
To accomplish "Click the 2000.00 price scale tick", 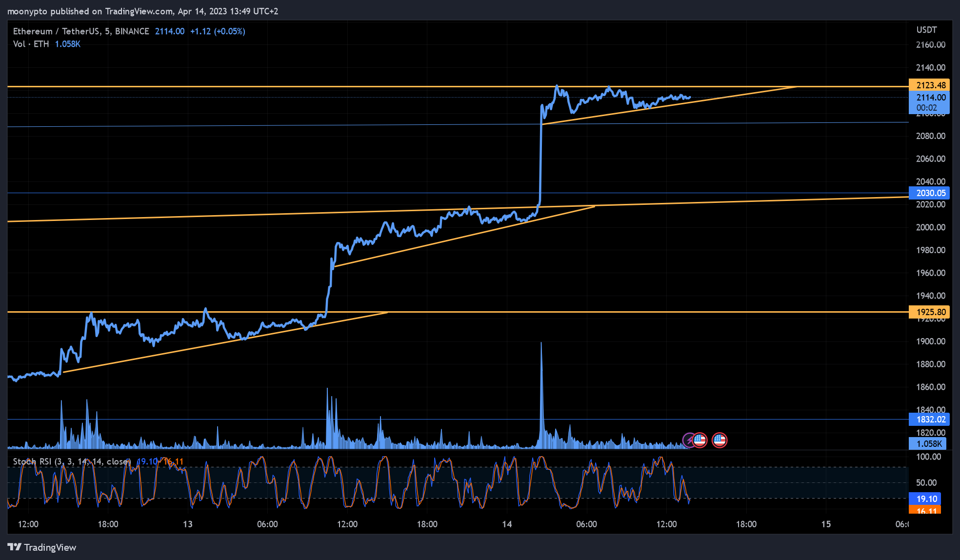I will pyautogui.click(x=931, y=227).
